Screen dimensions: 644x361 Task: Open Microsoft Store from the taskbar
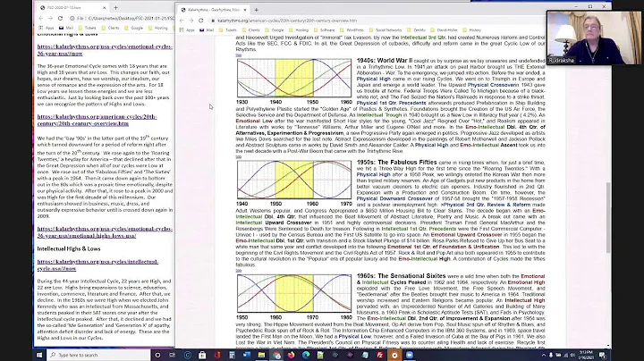[202, 355]
